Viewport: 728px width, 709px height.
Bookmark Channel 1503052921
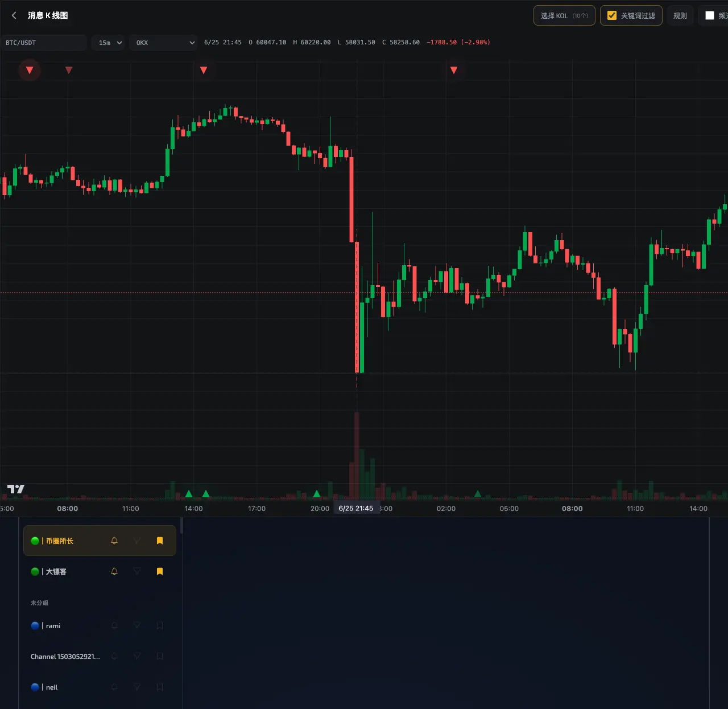[160, 656]
